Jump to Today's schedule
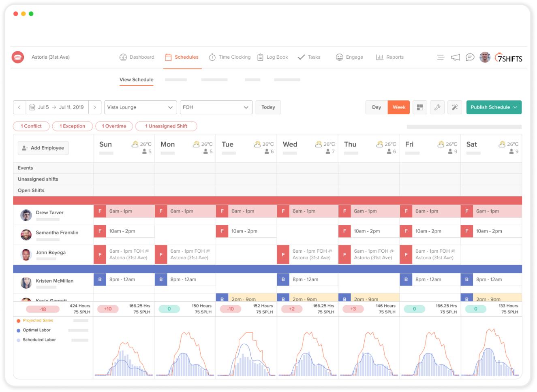The width and height of the screenshot is (537, 392). pyautogui.click(x=268, y=107)
